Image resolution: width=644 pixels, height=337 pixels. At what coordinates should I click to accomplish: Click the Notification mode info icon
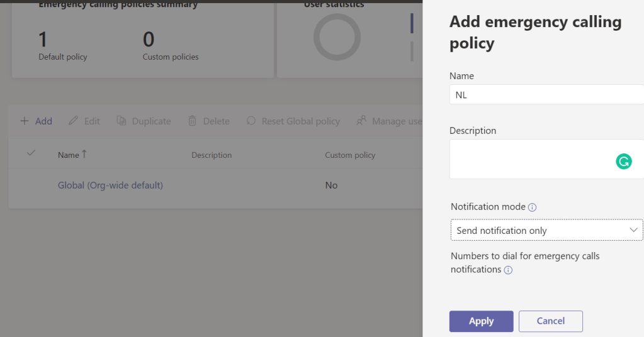(x=532, y=207)
